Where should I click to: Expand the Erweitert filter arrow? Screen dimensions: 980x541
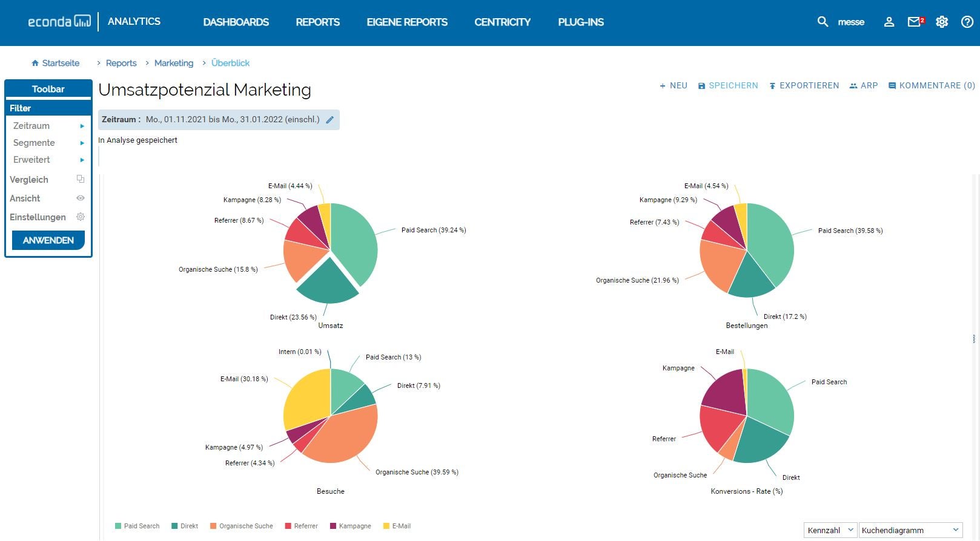(x=82, y=160)
